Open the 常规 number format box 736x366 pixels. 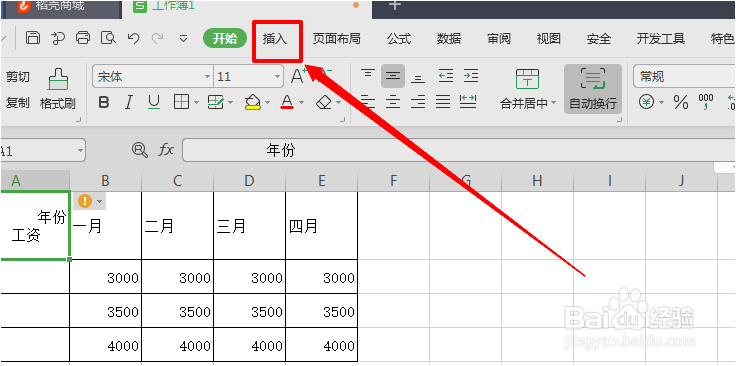point(684,76)
